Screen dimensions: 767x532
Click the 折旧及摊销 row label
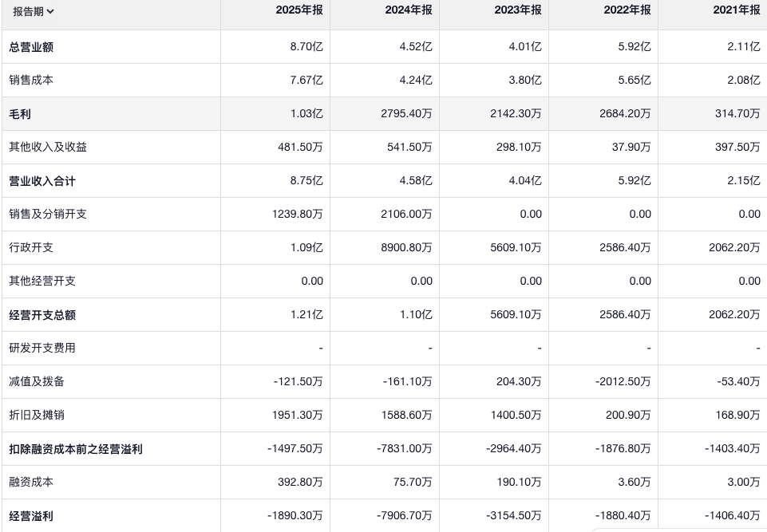point(37,416)
